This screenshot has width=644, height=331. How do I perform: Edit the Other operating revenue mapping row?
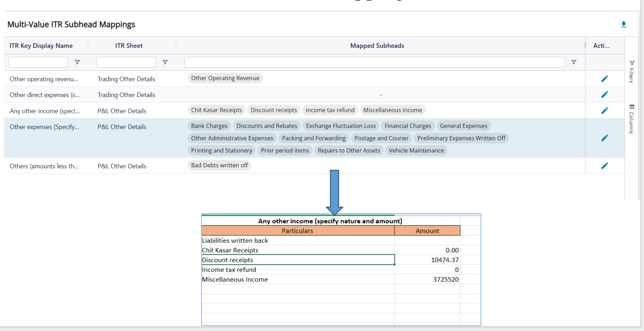[x=604, y=79]
